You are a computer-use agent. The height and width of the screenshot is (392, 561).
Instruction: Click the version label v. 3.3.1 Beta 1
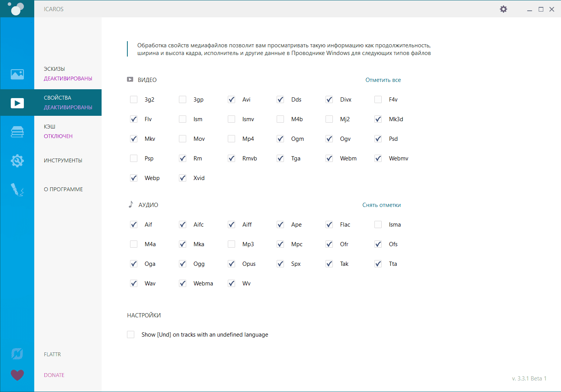point(529,379)
